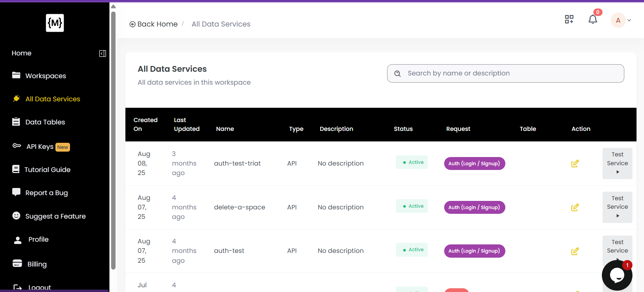The image size is (644, 292).
Task: Click the Last Updated column header
Action: point(187,124)
